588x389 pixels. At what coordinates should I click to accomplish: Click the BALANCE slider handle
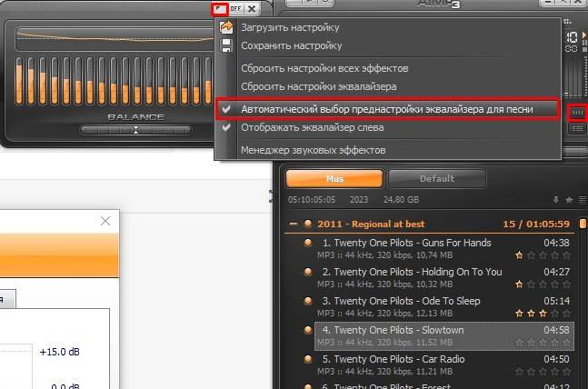coord(135,130)
